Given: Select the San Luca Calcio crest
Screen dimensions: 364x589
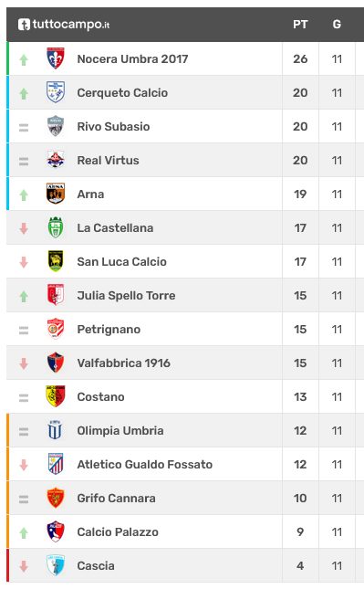Looking at the screenshot, I should pos(56,261).
